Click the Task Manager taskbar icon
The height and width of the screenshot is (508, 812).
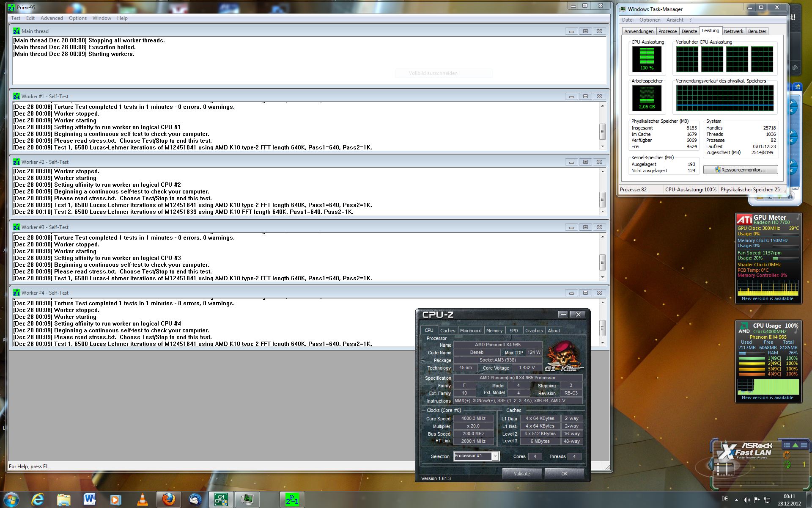(247, 500)
